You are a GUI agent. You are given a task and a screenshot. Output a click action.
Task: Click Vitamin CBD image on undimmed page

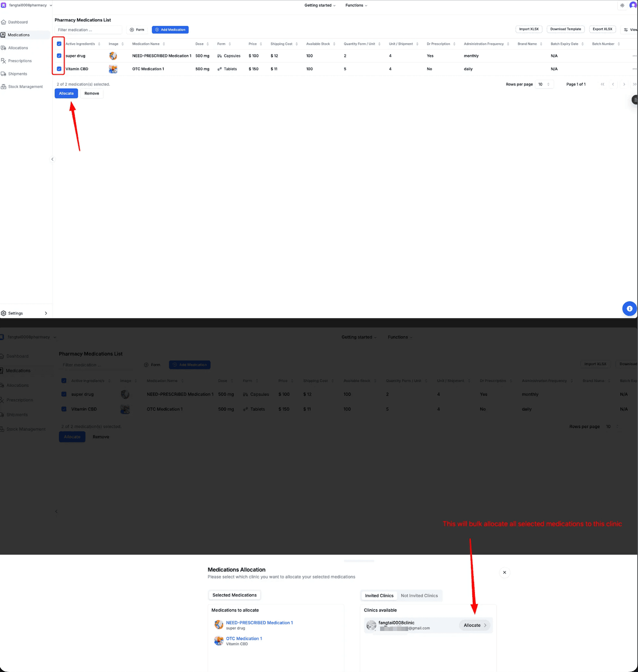click(x=113, y=69)
